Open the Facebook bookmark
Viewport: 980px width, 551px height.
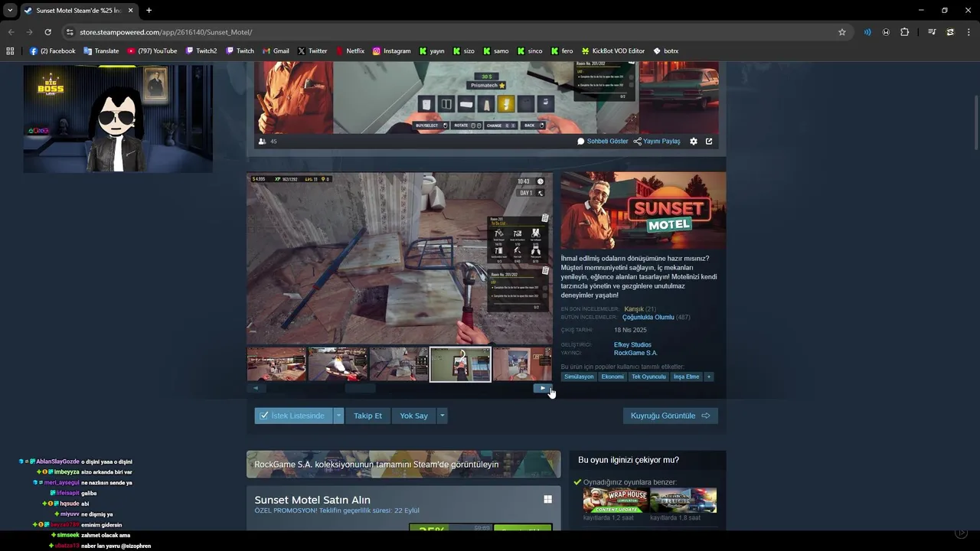[52, 51]
